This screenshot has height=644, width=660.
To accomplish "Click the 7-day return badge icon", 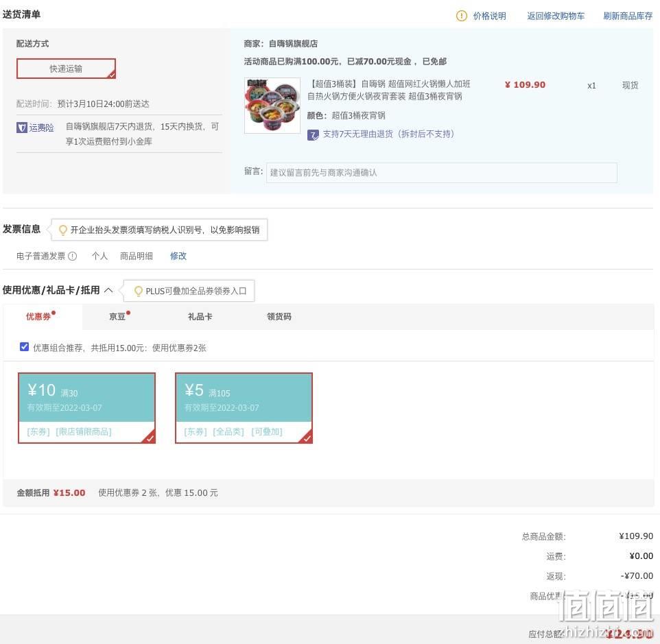I will [313, 134].
